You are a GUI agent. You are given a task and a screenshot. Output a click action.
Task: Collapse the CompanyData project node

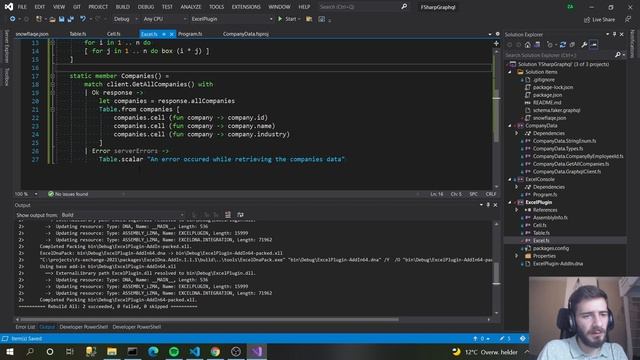510,126
